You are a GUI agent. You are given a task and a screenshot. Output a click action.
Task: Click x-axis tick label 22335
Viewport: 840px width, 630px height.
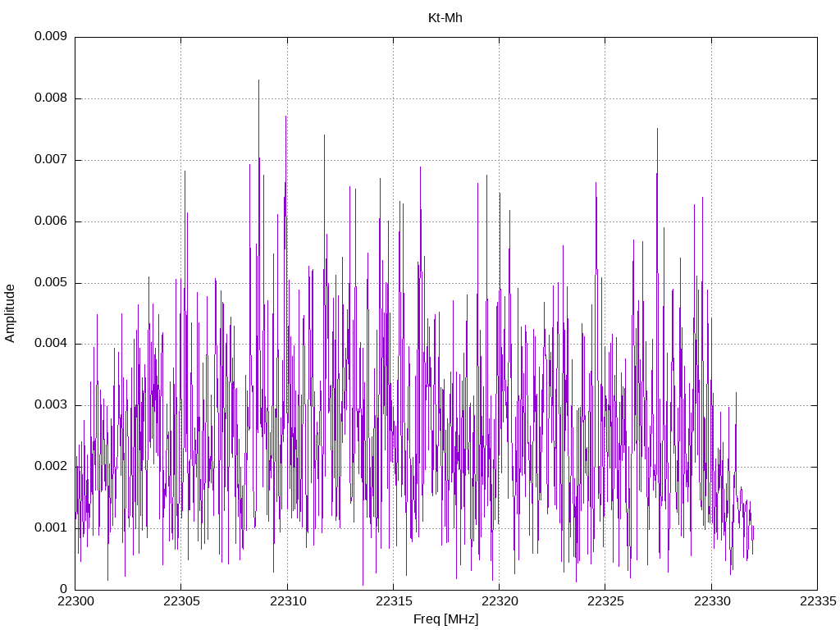818,601
